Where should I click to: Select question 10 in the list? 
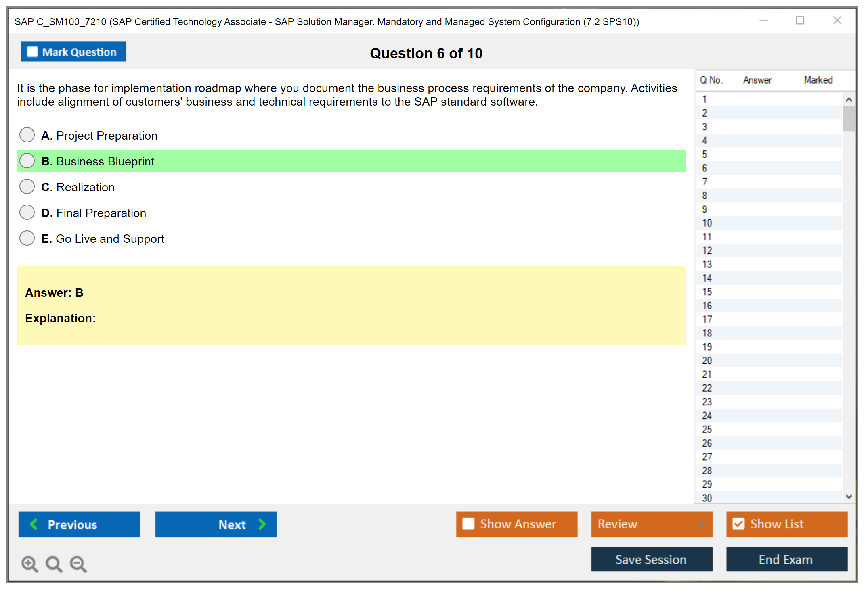[707, 223]
